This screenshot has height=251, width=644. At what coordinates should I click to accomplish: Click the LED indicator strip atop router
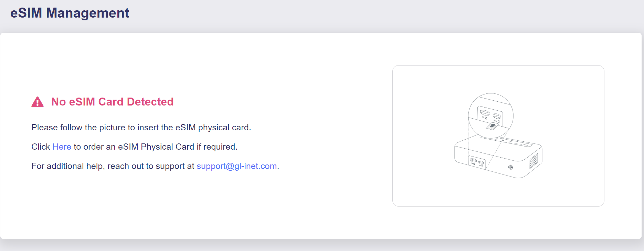tap(506, 142)
